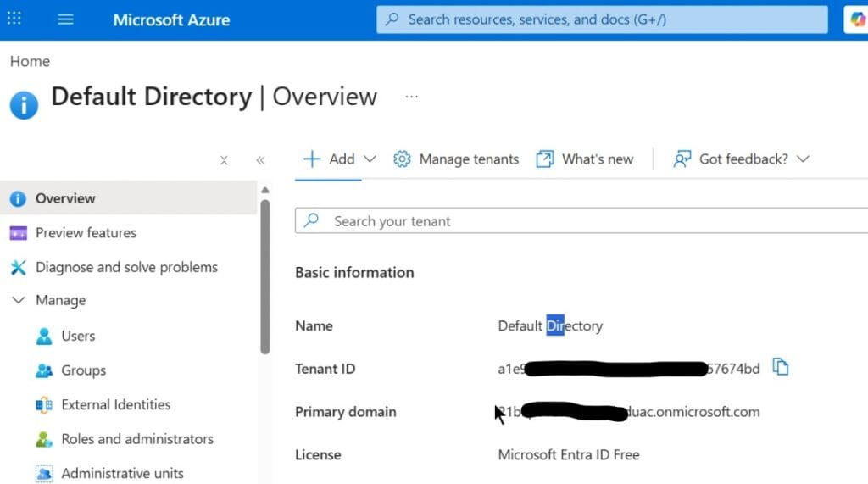
Task: Open the app launcher grid icon
Action: coord(14,19)
